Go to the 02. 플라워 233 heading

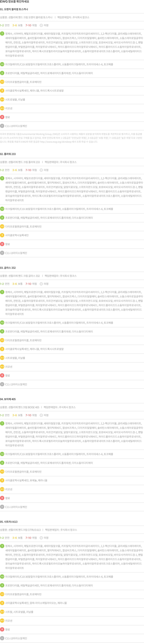pyautogui.click(x=8, y=154)
